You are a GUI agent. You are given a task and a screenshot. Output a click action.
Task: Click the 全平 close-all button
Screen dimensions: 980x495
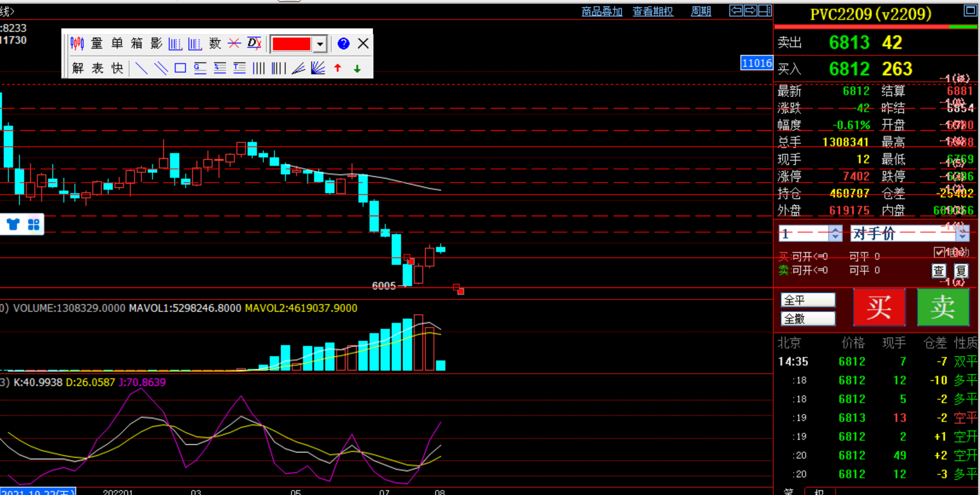coord(808,300)
